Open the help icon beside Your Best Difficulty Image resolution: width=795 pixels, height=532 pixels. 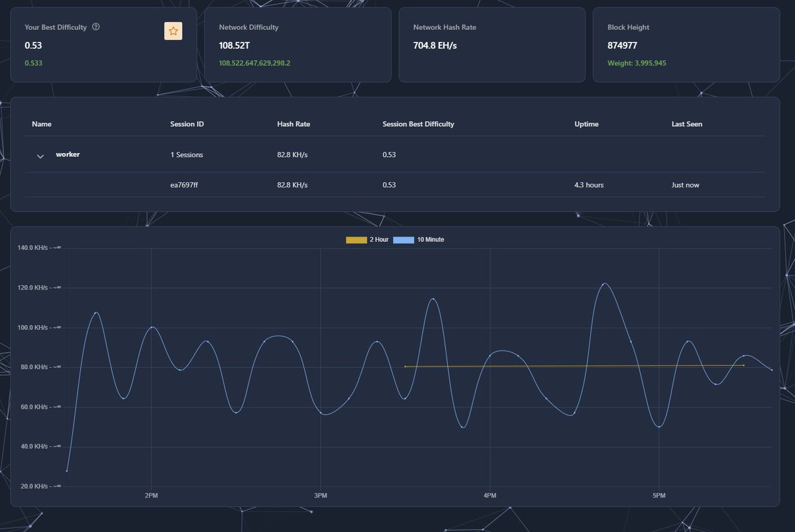coord(96,27)
